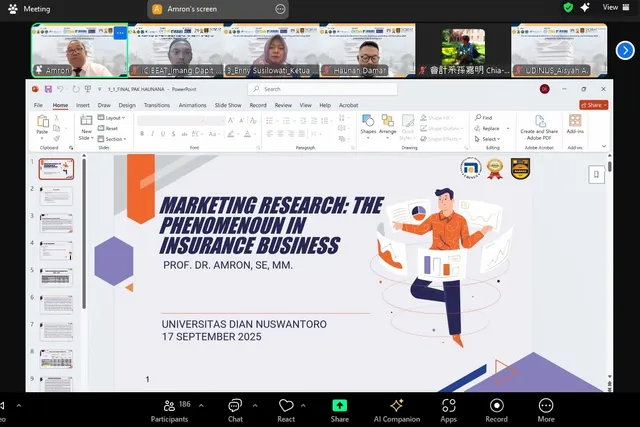
Task: Open the Shapes gallery
Action: (368, 125)
